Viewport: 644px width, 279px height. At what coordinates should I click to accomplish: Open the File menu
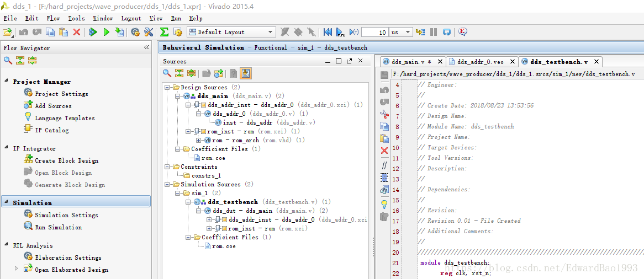[x=10, y=18]
